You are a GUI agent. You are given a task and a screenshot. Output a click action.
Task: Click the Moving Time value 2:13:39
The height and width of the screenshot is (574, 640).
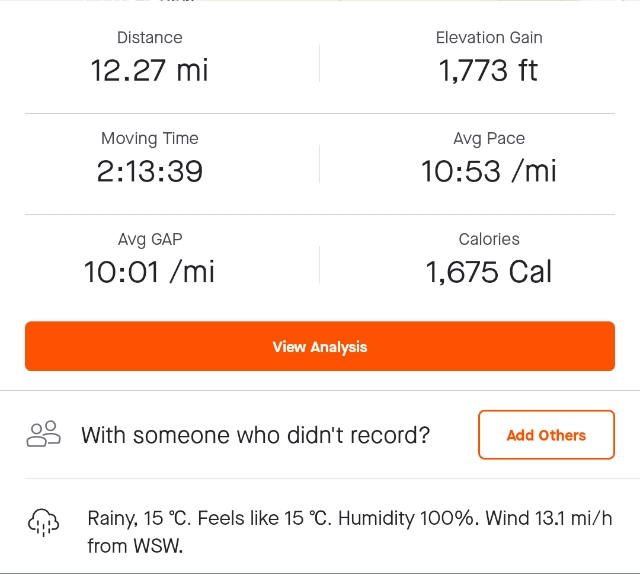tap(149, 171)
